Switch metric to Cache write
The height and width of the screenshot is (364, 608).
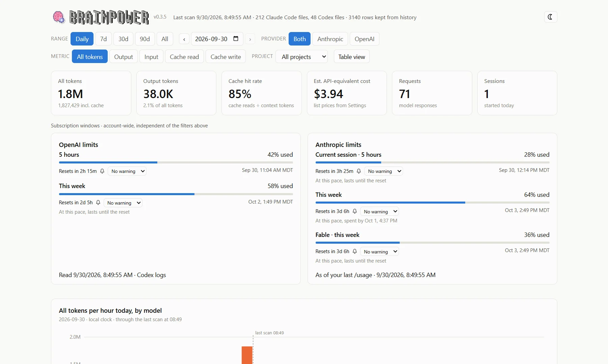pyautogui.click(x=226, y=57)
